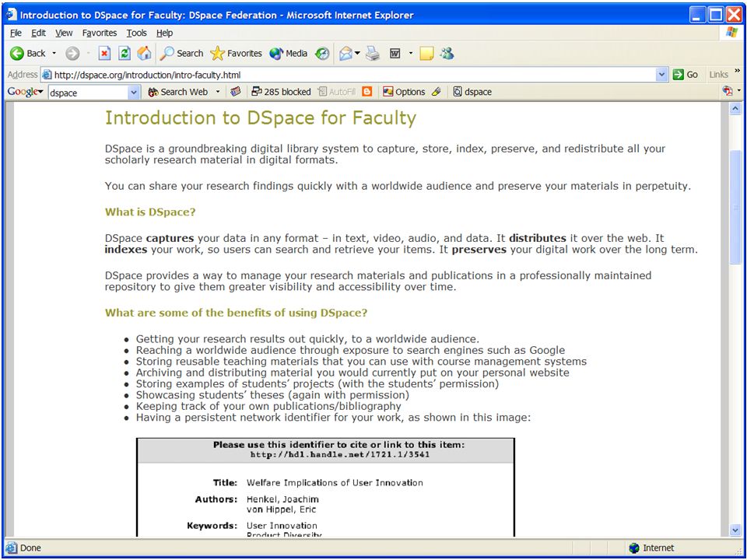The height and width of the screenshot is (560, 747).
Task: Go to the Home page icon
Action: [x=144, y=54]
